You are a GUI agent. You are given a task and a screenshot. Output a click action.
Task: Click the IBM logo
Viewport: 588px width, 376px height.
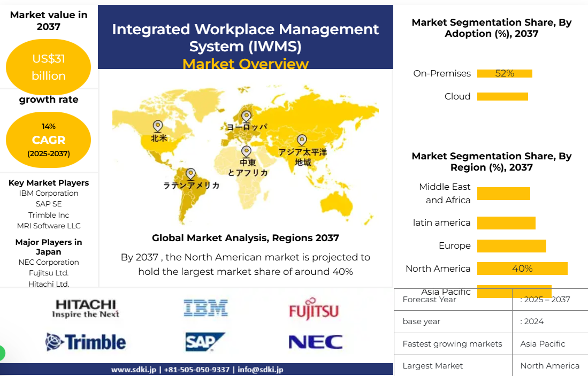click(206, 308)
